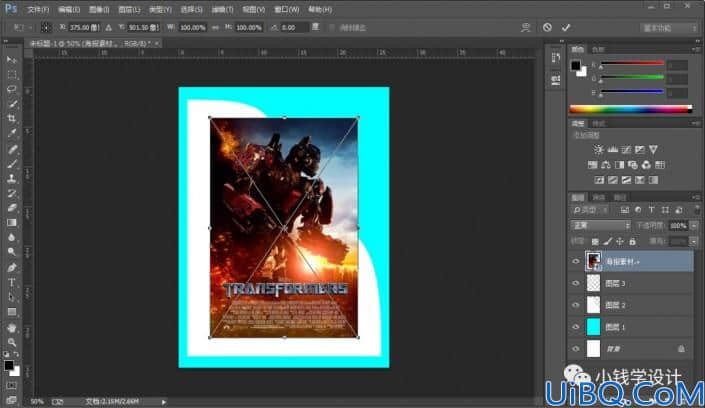Select the Clone Stamp tool
Viewport: 705px width, 408px height.
click(12, 179)
